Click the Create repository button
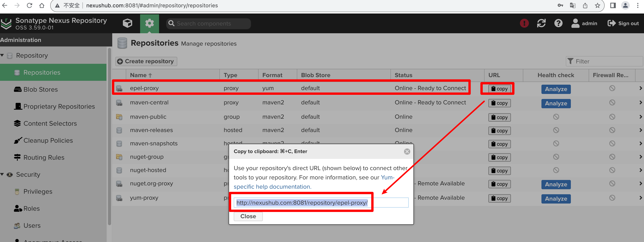This screenshot has height=242, width=644. (x=146, y=61)
